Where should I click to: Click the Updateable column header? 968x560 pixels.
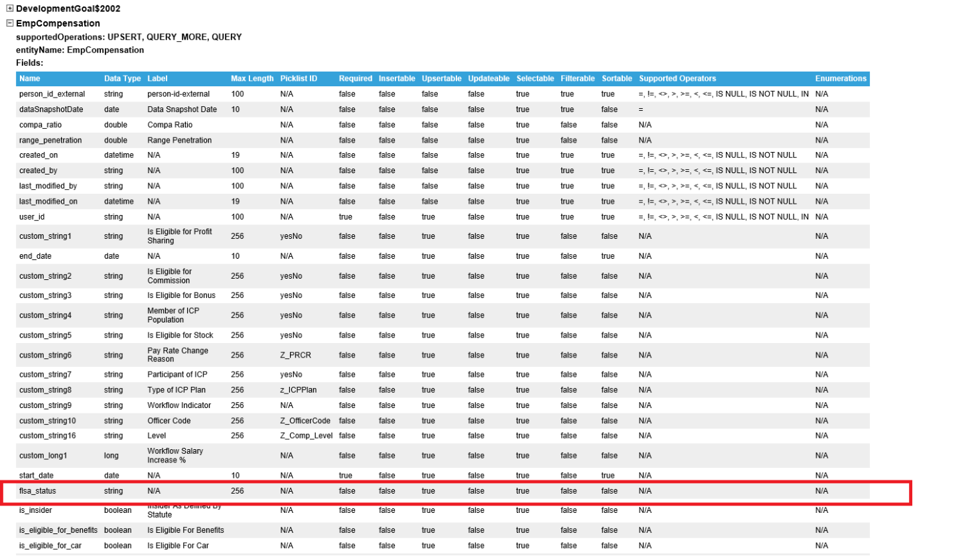point(489,78)
